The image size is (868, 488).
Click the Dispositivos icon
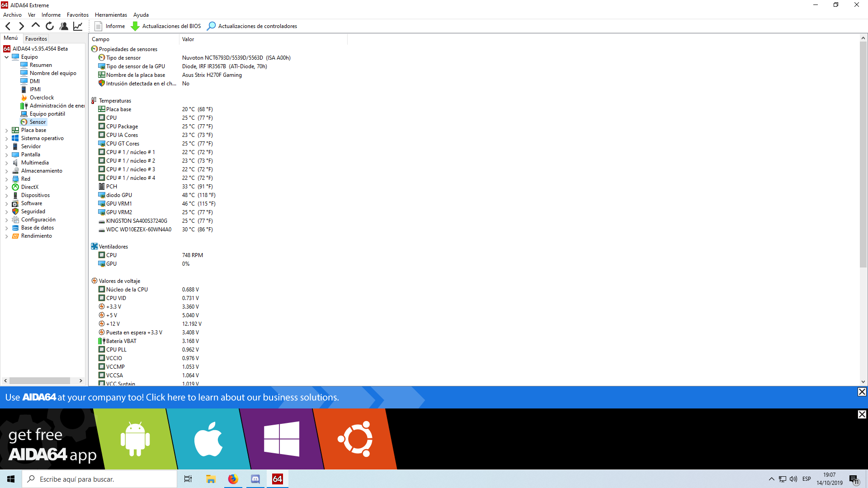tap(15, 195)
